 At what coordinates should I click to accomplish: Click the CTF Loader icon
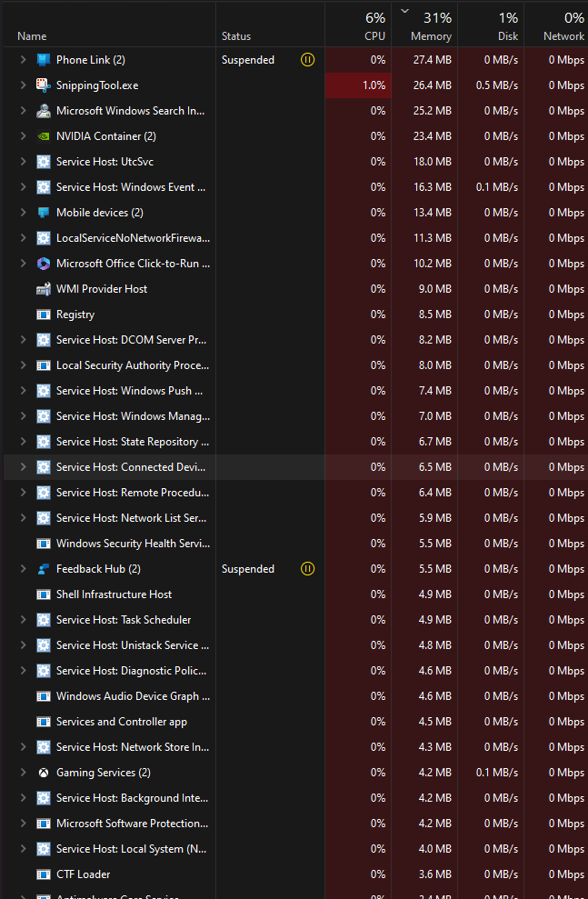(x=44, y=874)
